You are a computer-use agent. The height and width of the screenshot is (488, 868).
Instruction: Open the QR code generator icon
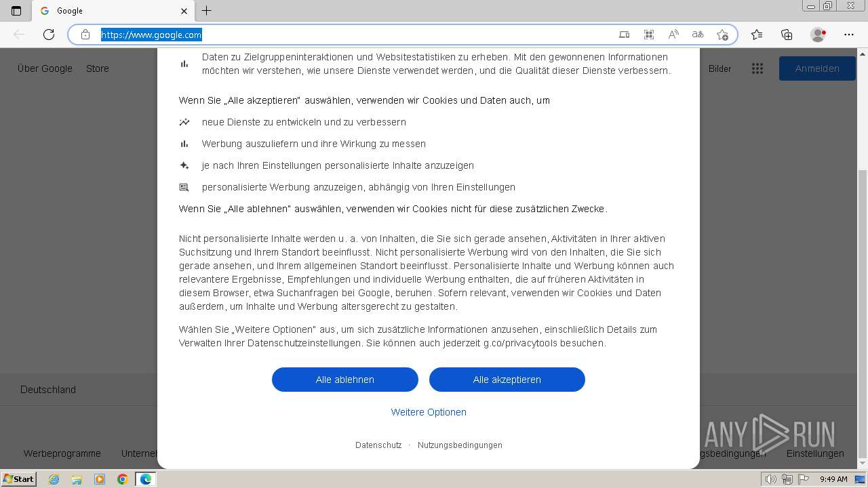[x=649, y=35]
